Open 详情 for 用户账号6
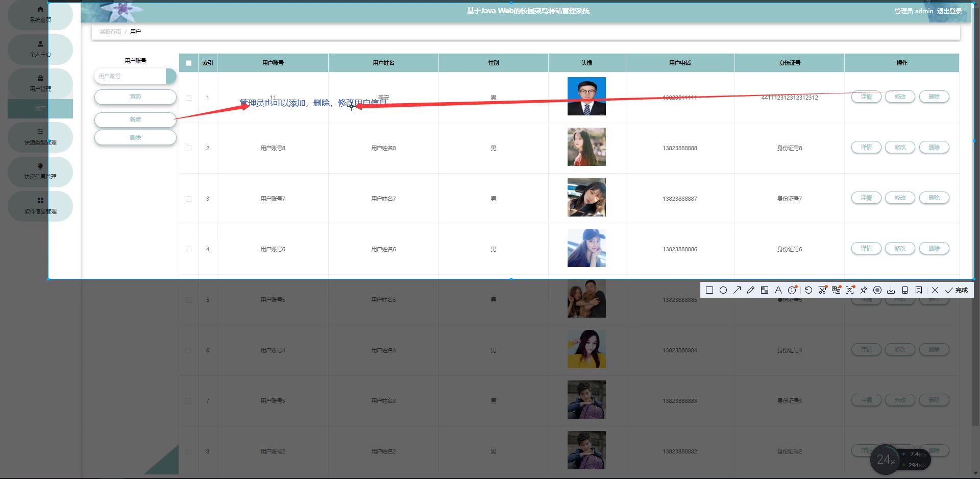The height and width of the screenshot is (479, 980). 866,248
